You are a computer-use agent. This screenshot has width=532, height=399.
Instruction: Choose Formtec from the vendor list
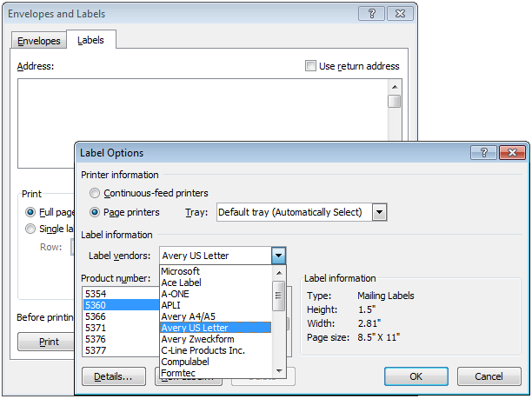click(x=216, y=373)
